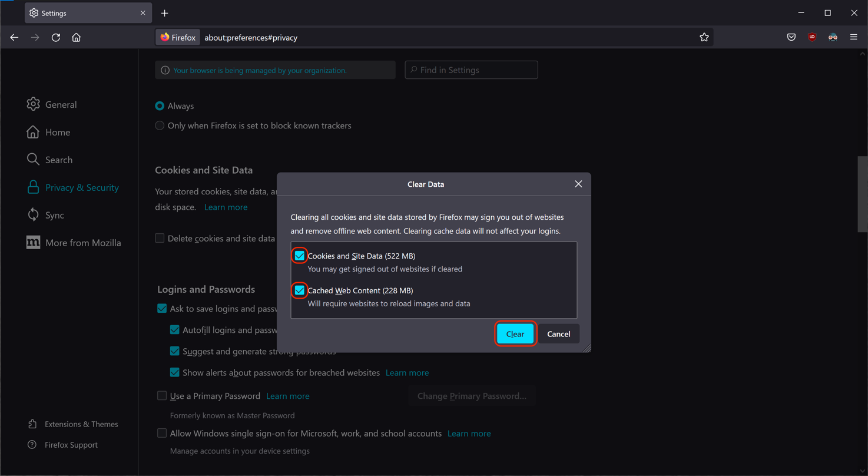This screenshot has width=868, height=476.
Task: Uncheck Cookies and Site Data checkbox
Action: (300, 256)
